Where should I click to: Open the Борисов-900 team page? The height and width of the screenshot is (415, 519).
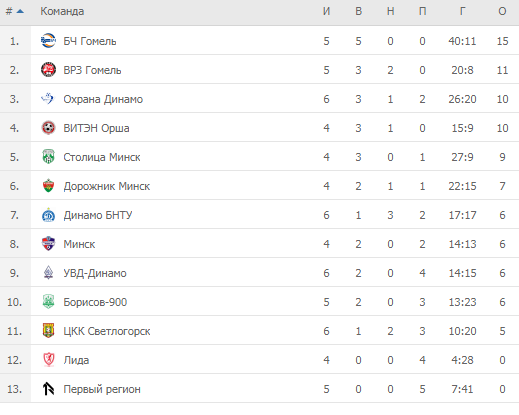click(95, 302)
